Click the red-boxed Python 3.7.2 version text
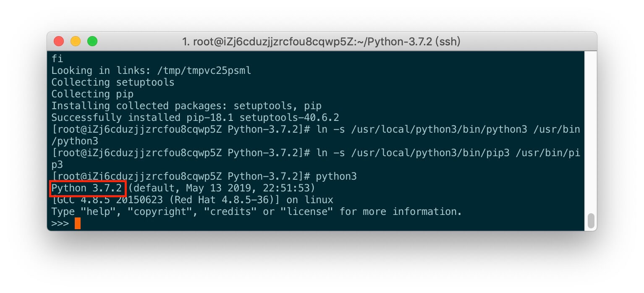 pos(87,188)
